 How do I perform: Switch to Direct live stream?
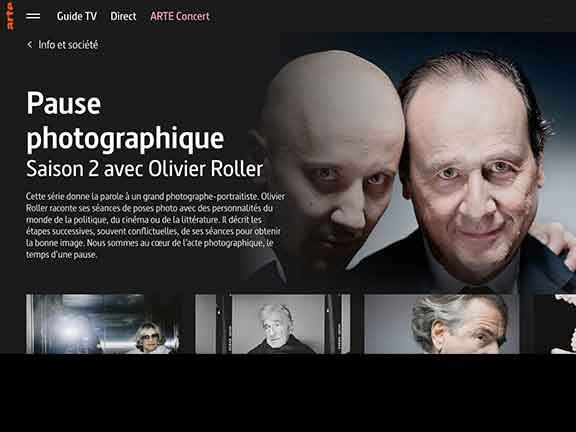click(x=123, y=16)
